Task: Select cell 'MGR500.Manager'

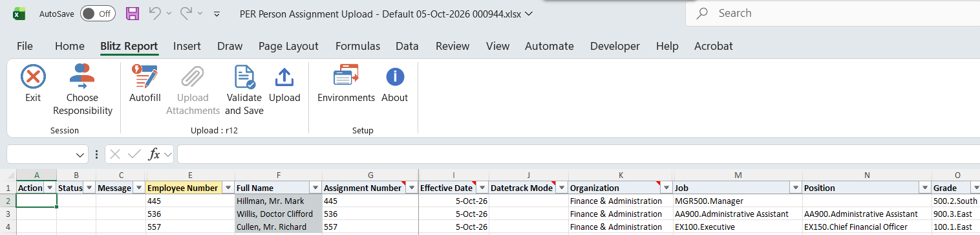Action: (x=738, y=201)
